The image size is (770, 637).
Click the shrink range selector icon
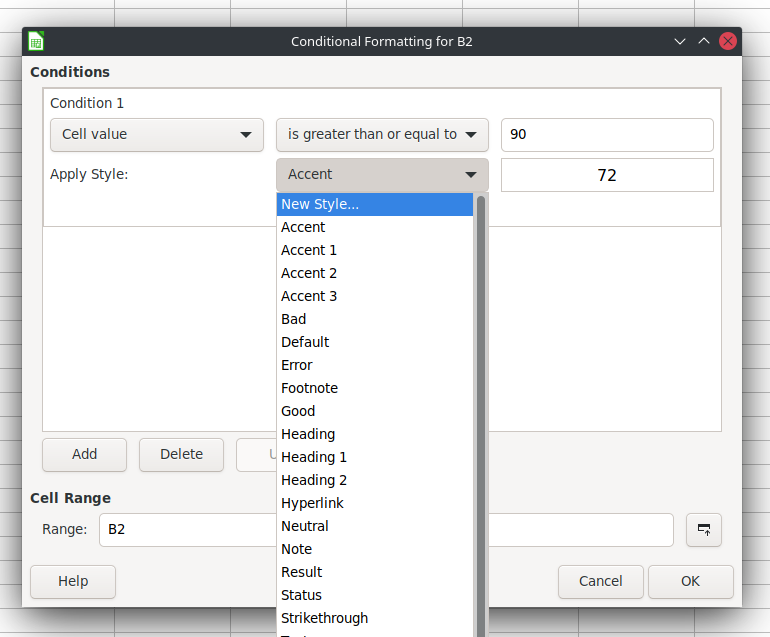(x=703, y=529)
